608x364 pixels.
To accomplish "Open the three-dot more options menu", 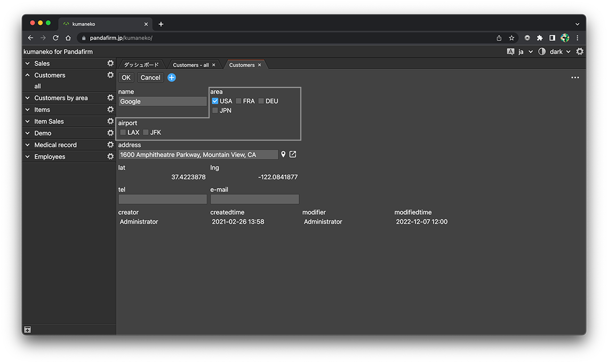I will coord(575,78).
